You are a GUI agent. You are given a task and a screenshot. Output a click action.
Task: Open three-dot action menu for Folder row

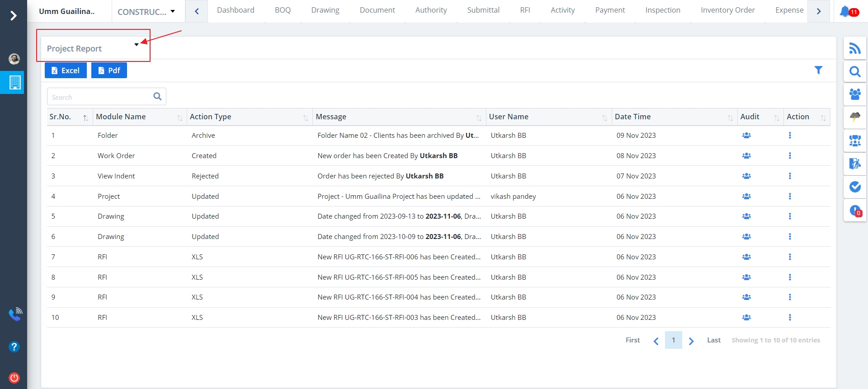coord(790,136)
